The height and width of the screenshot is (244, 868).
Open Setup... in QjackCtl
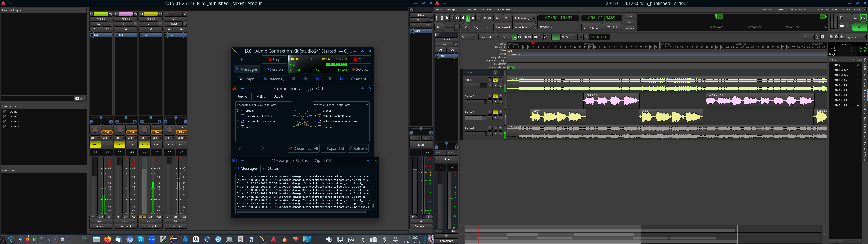(x=360, y=69)
